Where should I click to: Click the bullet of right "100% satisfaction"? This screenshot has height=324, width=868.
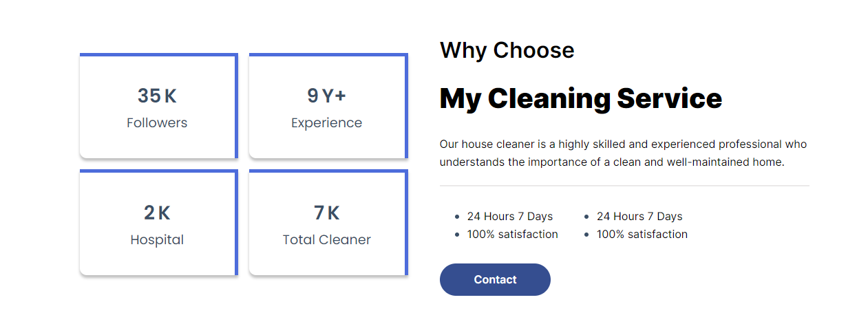pos(586,235)
